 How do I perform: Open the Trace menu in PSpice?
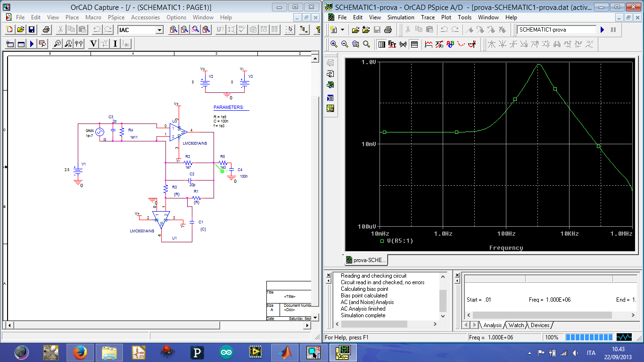click(x=428, y=17)
